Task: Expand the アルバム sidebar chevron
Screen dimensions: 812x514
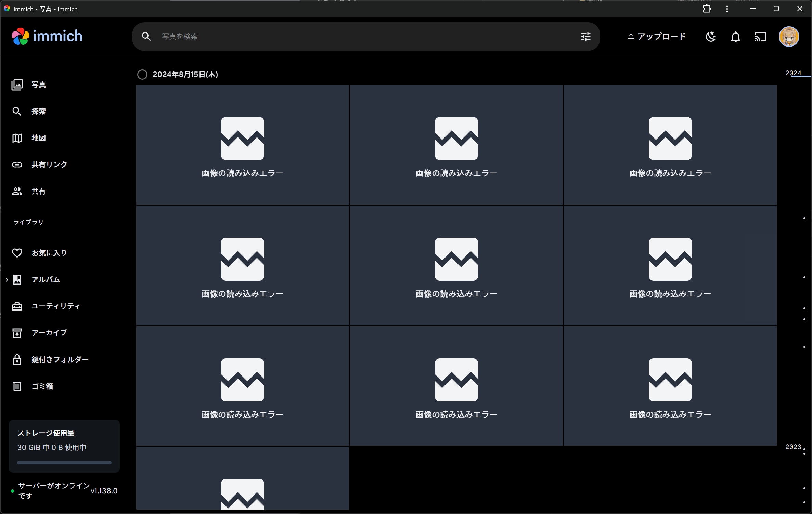Action: (7, 280)
